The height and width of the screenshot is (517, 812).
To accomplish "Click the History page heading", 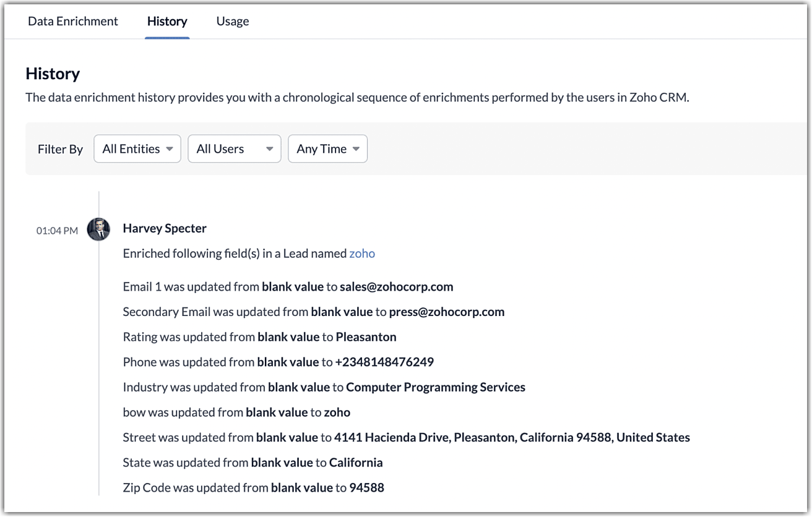I will tap(53, 74).
